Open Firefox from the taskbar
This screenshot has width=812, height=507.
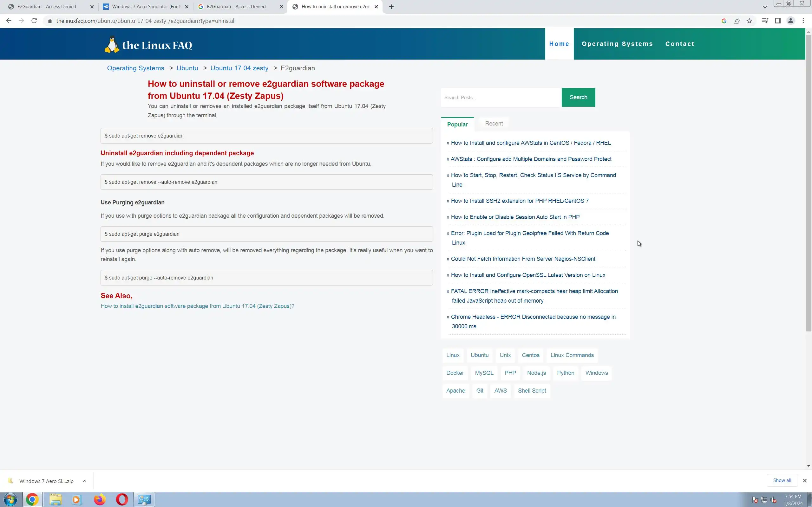[x=99, y=500]
